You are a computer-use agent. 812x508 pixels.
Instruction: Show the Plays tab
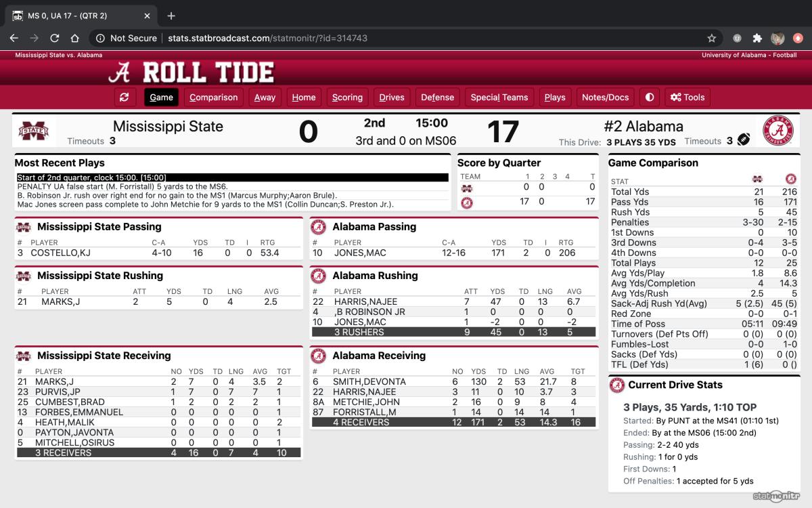click(555, 97)
